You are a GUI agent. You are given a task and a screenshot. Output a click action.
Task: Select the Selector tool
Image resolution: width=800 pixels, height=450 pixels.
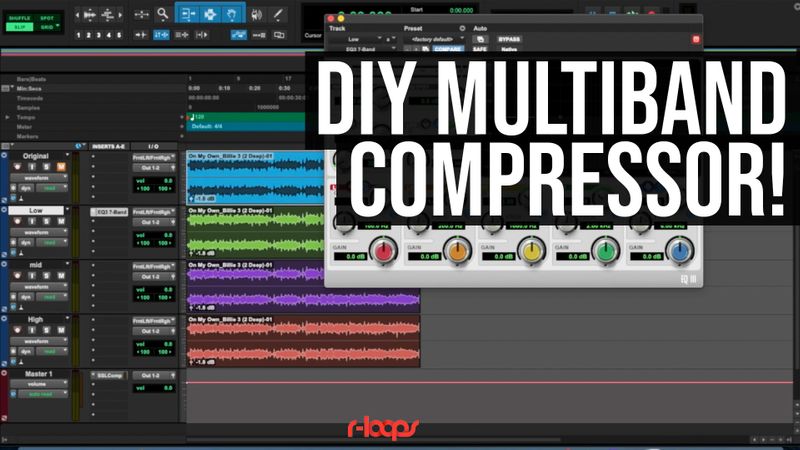[210, 14]
